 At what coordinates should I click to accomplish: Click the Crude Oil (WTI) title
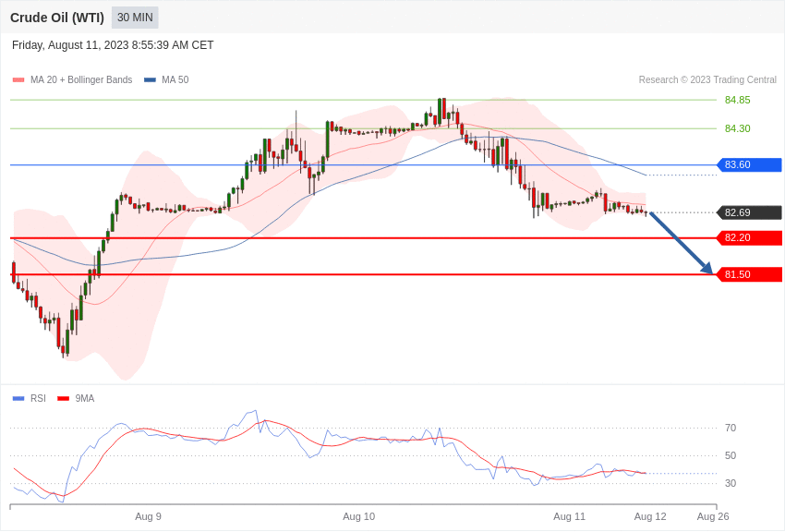[57, 18]
